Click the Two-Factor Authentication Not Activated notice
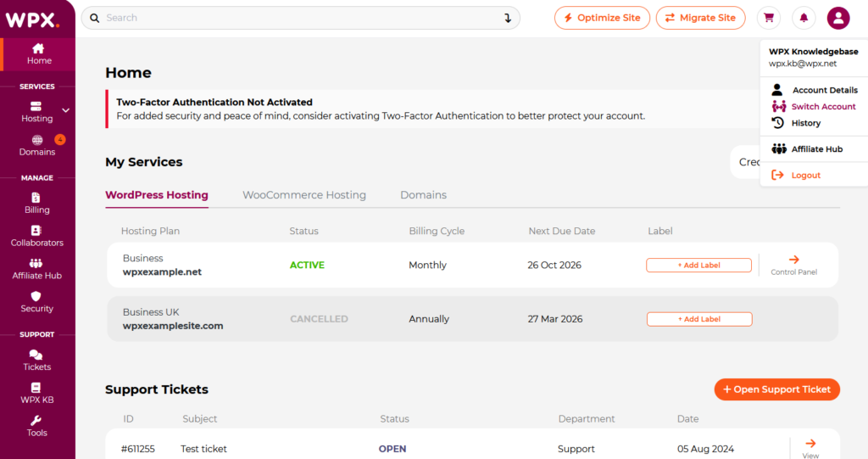Screen dimensions: 868x459 pyautogui.click(x=433, y=109)
